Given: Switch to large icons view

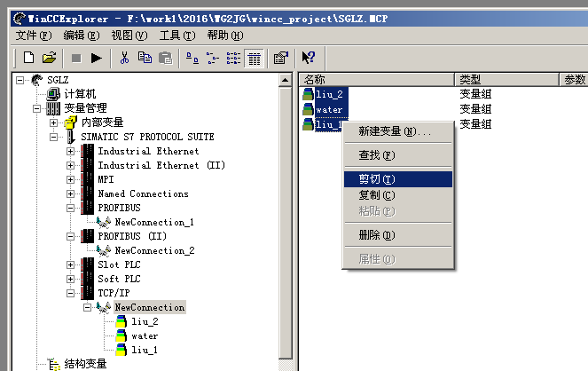Looking at the screenshot, I should 192,59.
